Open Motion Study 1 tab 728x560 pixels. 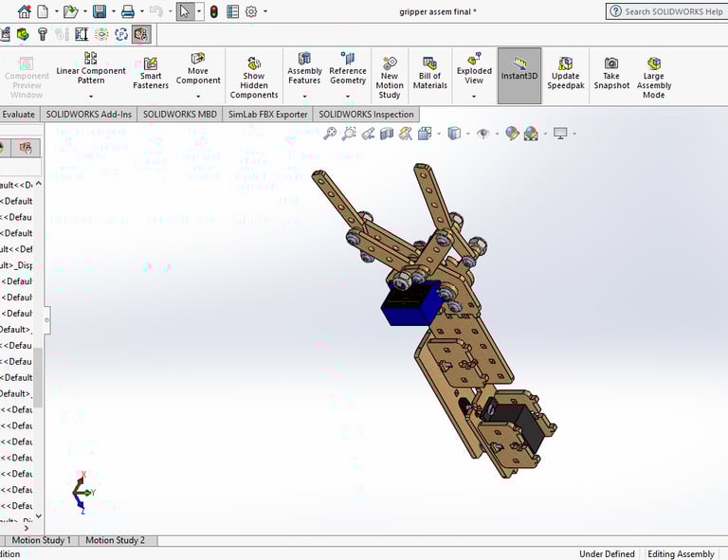coord(42,540)
